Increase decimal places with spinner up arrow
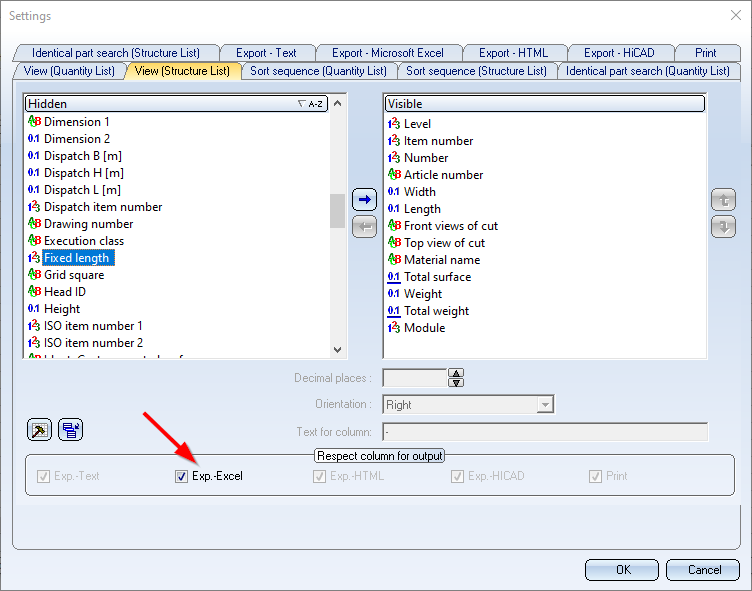Screen dimensions: 752x591 point(456,373)
